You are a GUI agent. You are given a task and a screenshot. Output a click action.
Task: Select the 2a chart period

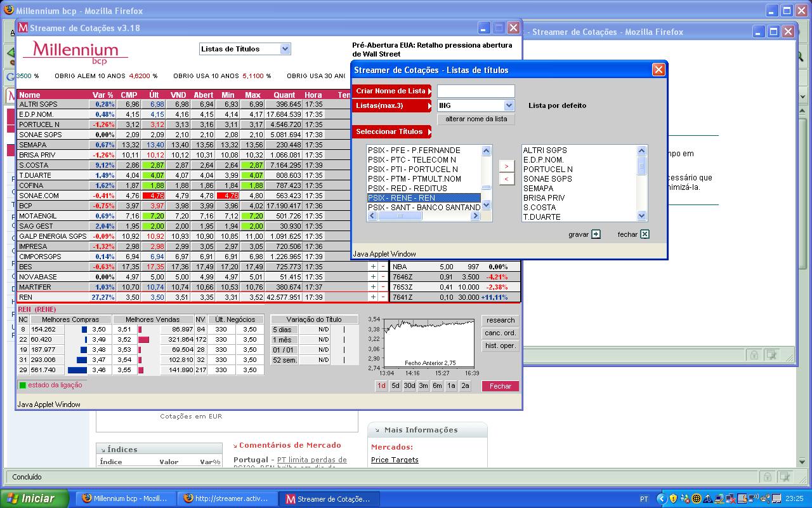point(465,386)
